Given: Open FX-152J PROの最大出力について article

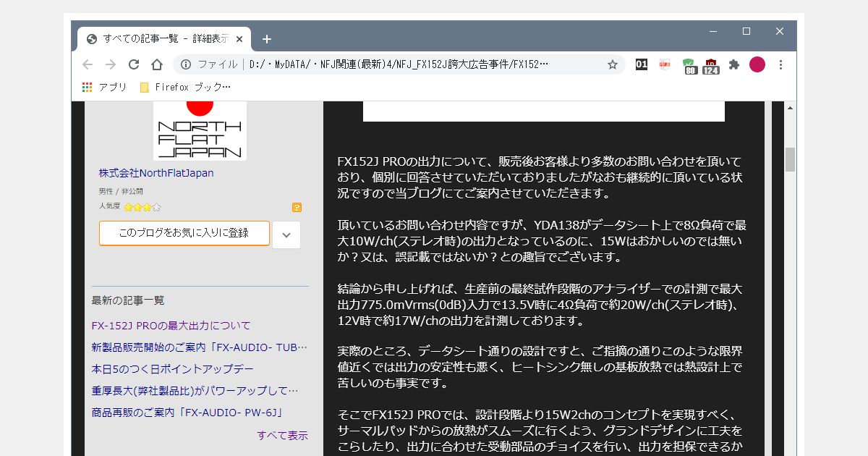Looking at the screenshot, I should click(x=171, y=326).
